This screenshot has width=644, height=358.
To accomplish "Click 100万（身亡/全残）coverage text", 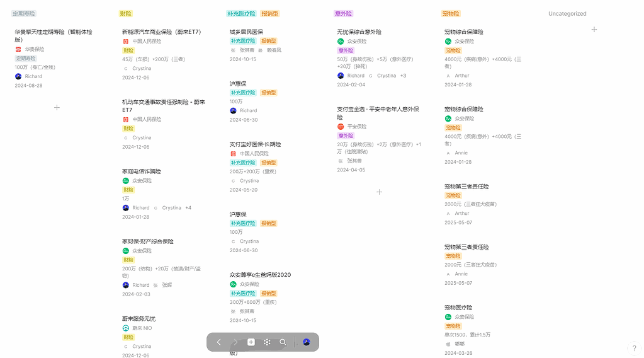I will pos(35,67).
